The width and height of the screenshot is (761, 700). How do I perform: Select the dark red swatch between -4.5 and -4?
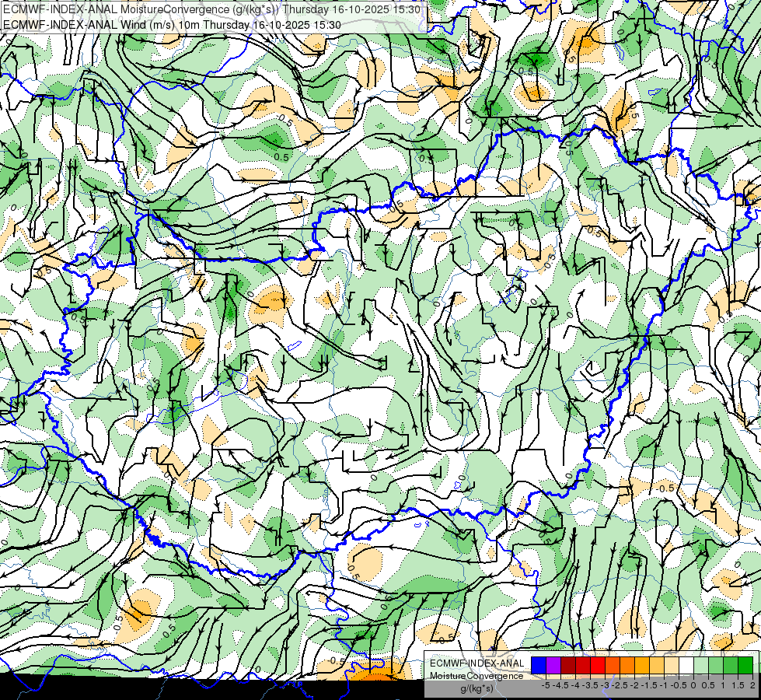[568, 665]
